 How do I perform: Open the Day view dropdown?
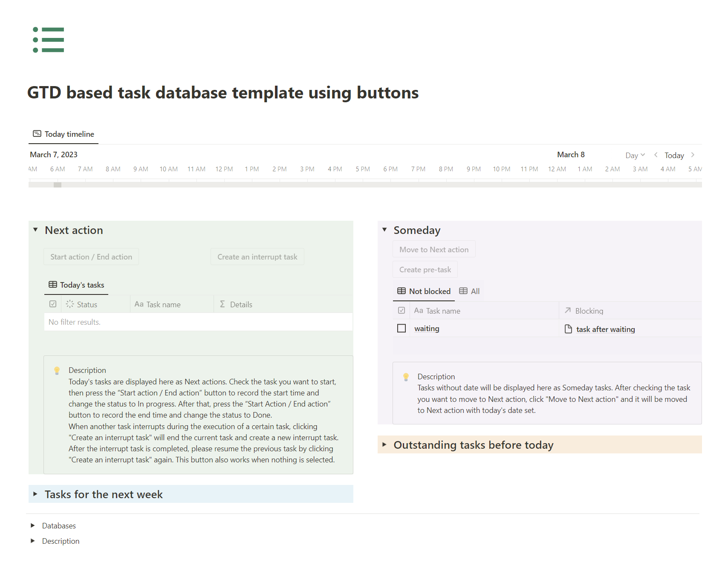coord(634,155)
